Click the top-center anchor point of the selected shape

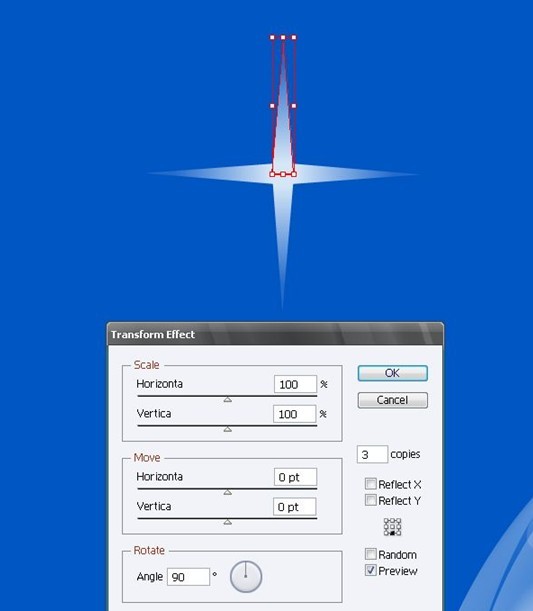[x=283, y=37]
